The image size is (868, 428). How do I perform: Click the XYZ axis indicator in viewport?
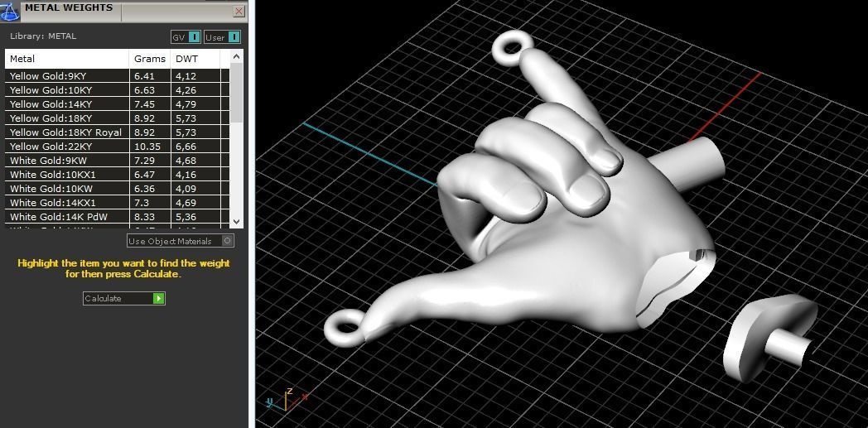tap(287, 400)
